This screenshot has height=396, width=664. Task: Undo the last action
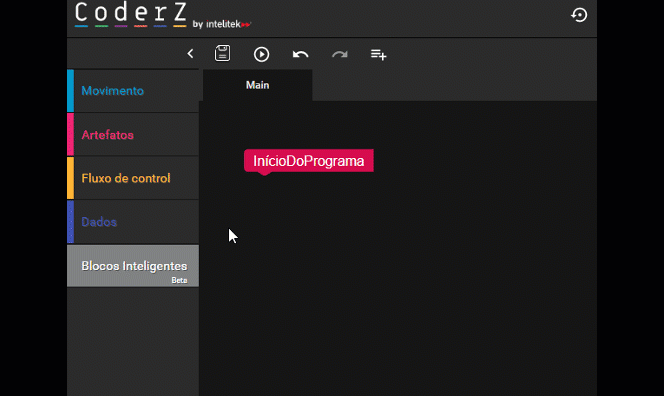(300, 54)
